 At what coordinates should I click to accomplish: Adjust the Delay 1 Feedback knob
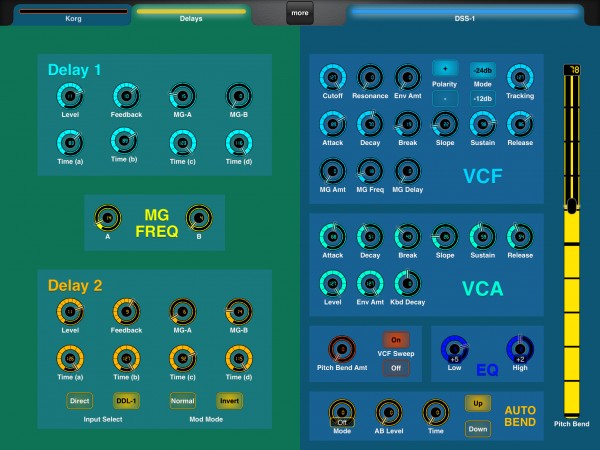point(126,96)
